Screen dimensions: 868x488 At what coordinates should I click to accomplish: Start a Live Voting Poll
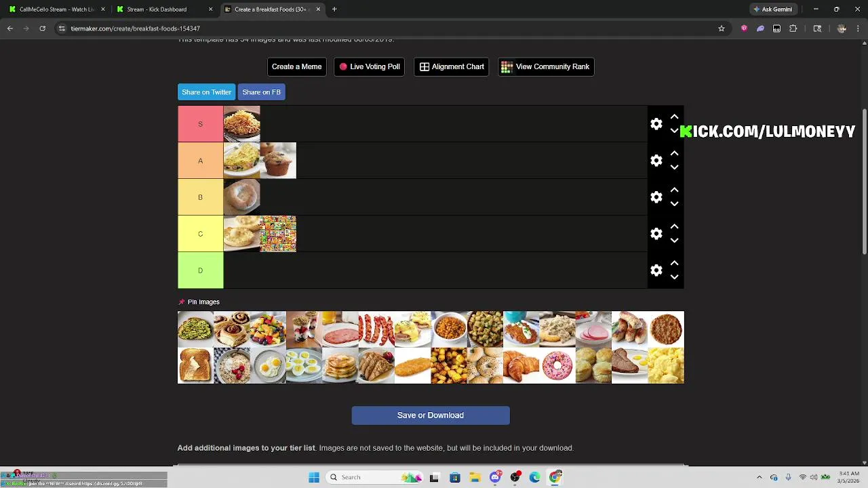(x=369, y=66)
